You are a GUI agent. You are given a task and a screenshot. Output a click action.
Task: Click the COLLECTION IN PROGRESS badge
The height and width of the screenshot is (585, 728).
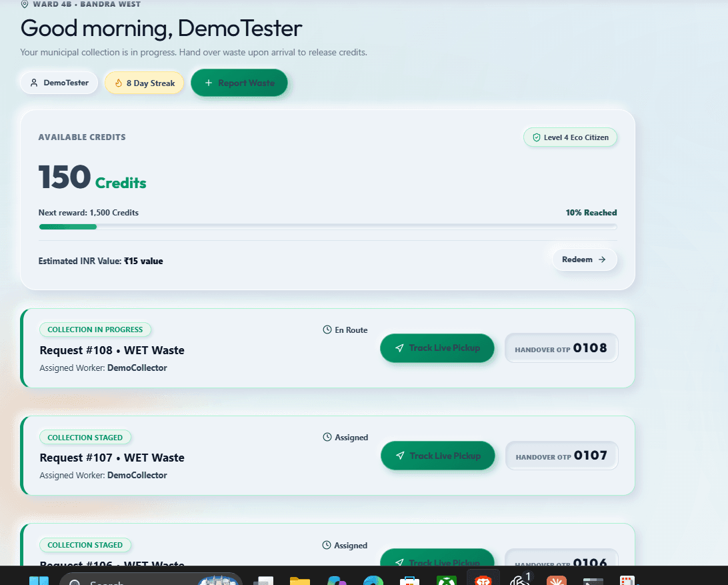coord(95,330)
